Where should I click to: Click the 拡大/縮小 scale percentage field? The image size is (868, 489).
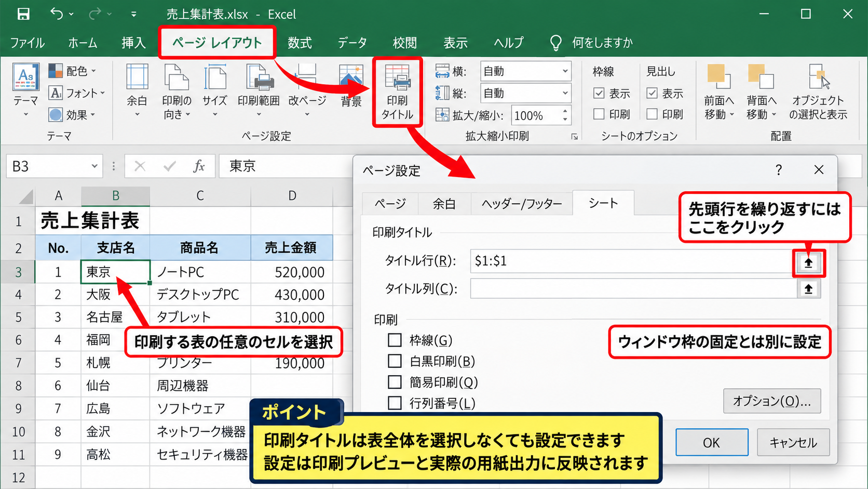tap(535, 115)
